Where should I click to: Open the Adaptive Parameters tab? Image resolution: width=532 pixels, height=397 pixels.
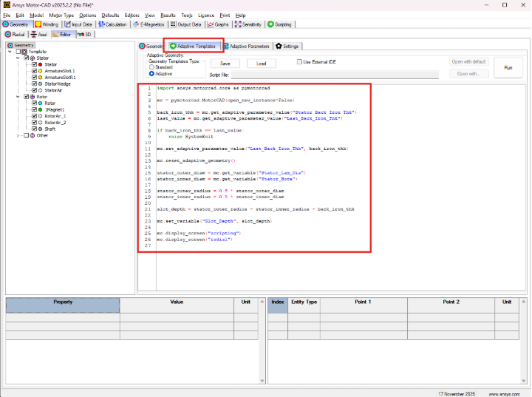pyautogui.click(x=247, y=46)
